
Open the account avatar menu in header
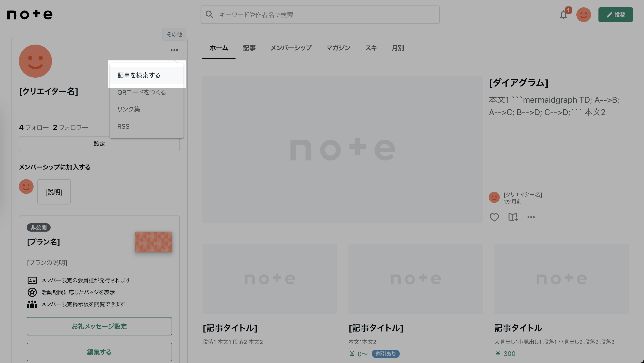(584, 15)
